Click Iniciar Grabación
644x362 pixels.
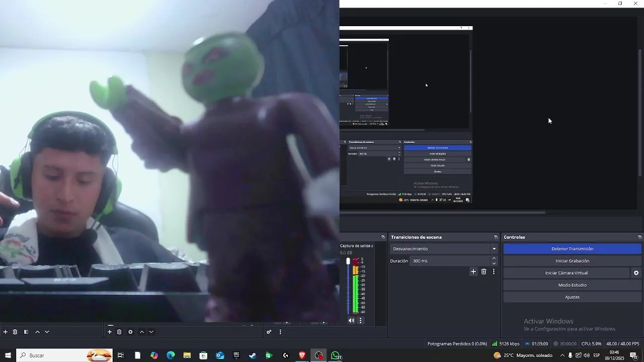pyautogui.click(x=573, y=261)
